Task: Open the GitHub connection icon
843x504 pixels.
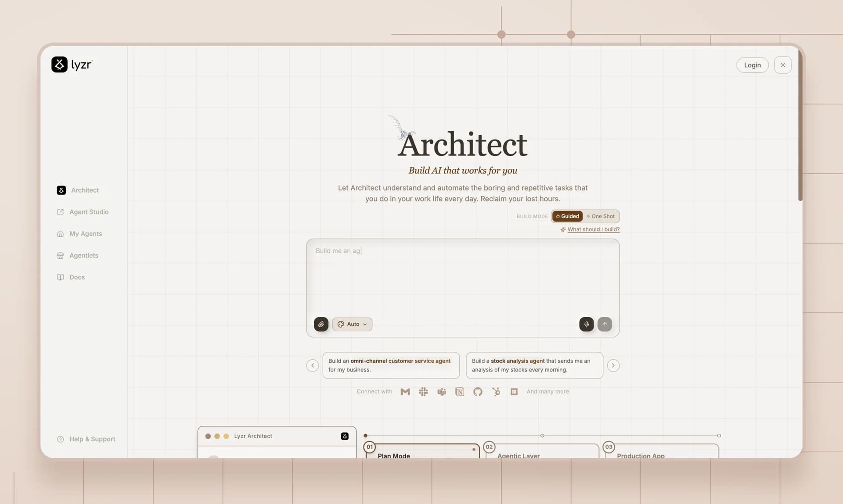Action: pos(478,392)
